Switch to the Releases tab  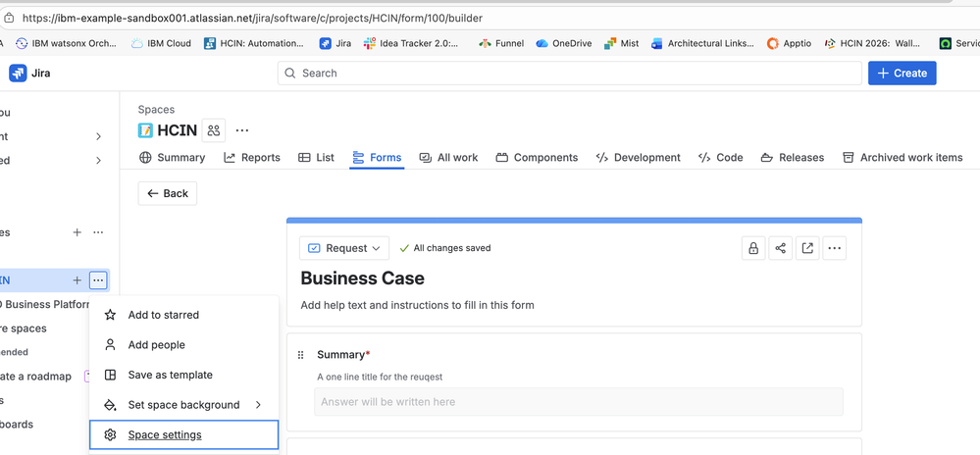coord(793,158)
